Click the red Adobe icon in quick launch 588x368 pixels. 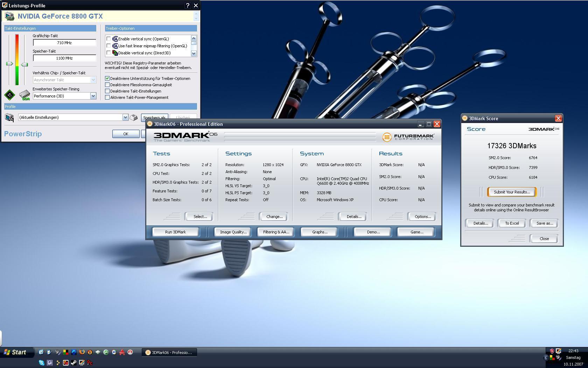click(122, 352)
